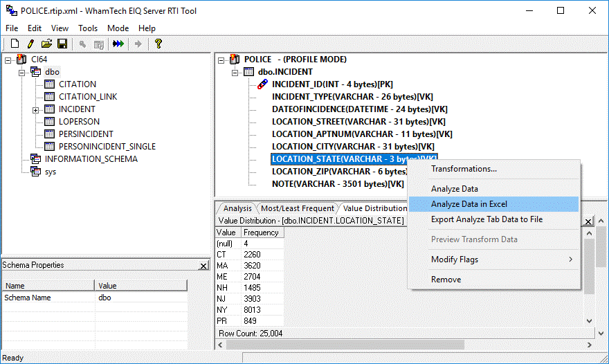Click the INCIDENT table icon in left tree
The image size is (609, 364).
49,109
